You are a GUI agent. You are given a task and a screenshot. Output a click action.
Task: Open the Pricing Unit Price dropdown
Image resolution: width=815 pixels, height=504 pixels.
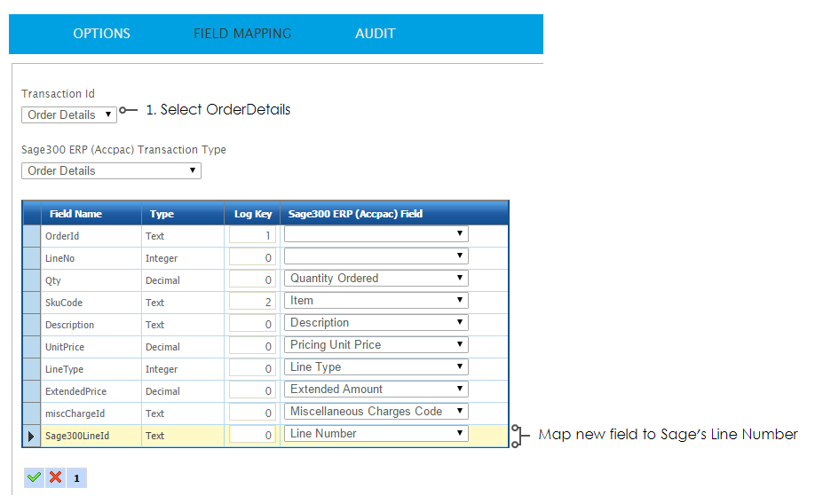point(376,345)
